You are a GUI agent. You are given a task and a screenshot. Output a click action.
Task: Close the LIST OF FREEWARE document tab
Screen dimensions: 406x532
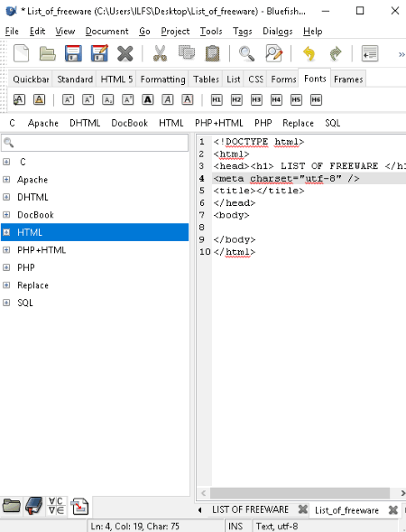(302, 509)
